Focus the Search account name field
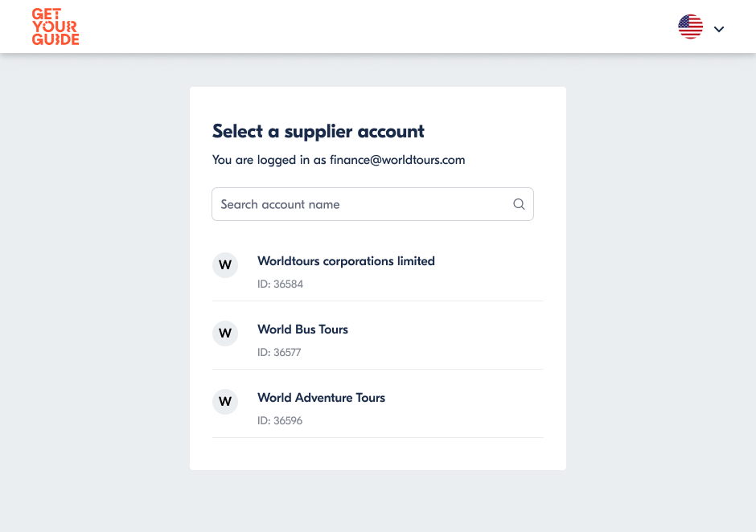This screenshot has height=532, width=756. 372,204
